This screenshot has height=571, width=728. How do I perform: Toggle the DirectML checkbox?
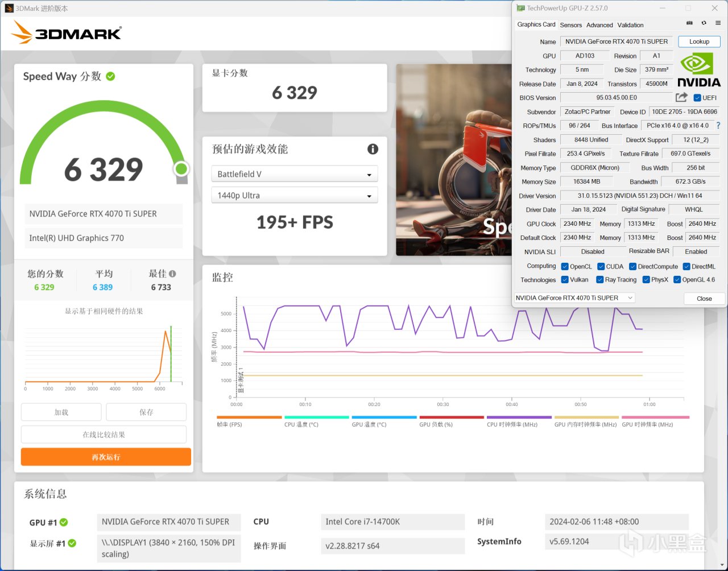pos(686,267)
